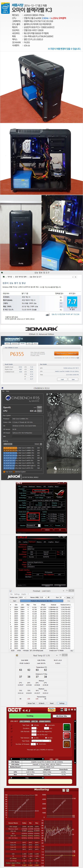This screenshot has height=868, width=83.
Task: Click the Start button in LinX
Action: (x=14, y=601)
